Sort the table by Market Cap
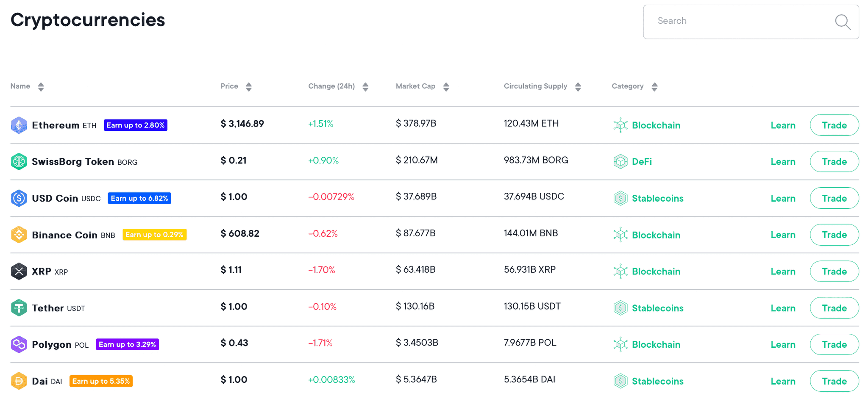868x396 pixels. click(446, 86)
